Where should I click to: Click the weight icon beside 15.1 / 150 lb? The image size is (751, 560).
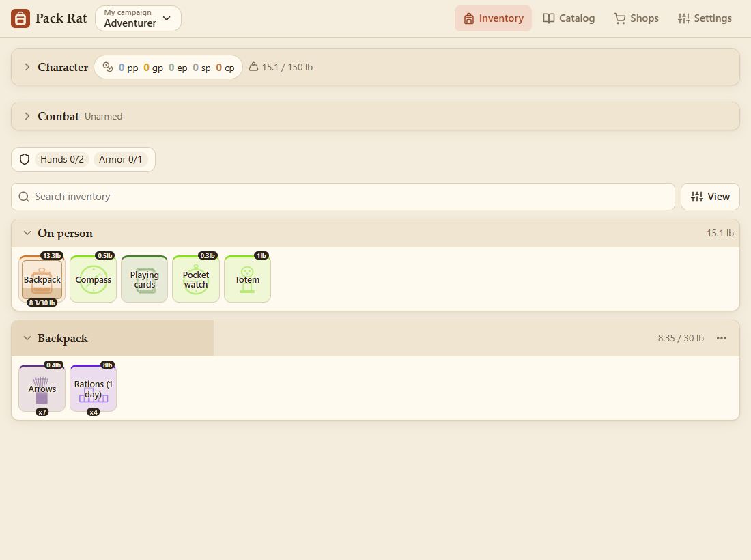[253, 67]
